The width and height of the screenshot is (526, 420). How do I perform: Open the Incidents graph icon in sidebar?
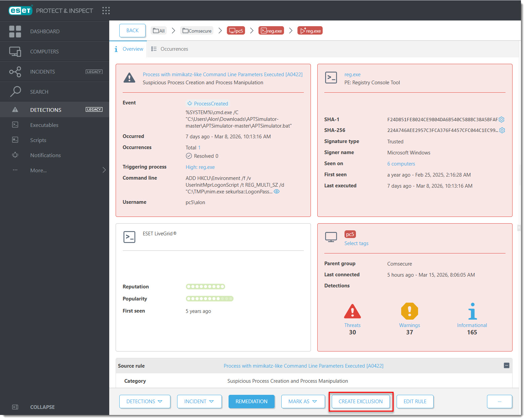15,72
